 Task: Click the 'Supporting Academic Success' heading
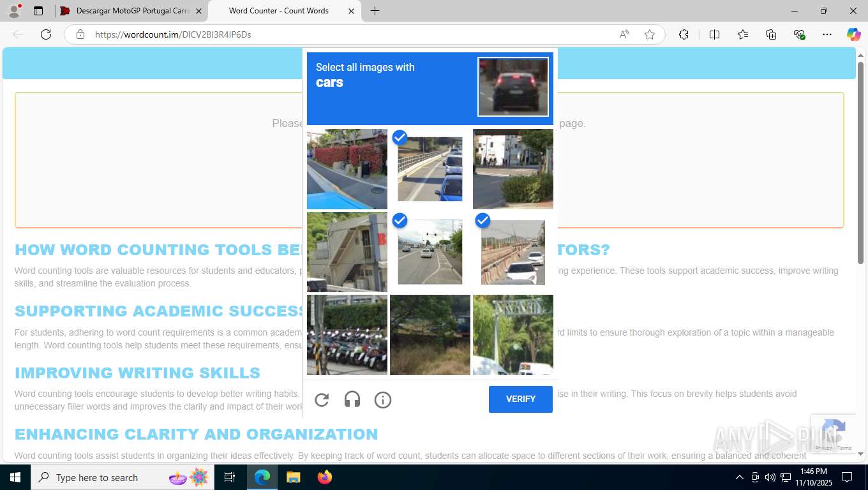tap(160, 311)
